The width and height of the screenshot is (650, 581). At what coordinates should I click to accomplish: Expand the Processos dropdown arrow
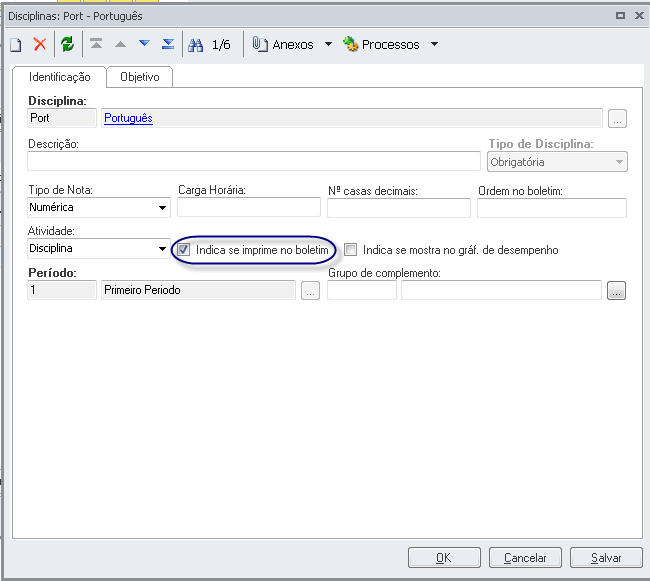click(x=434, y=44)
